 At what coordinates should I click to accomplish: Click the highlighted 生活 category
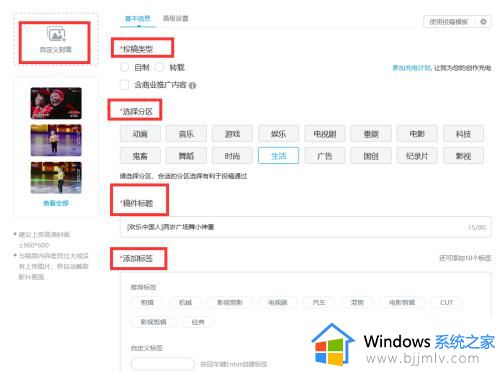coord(278,156)
